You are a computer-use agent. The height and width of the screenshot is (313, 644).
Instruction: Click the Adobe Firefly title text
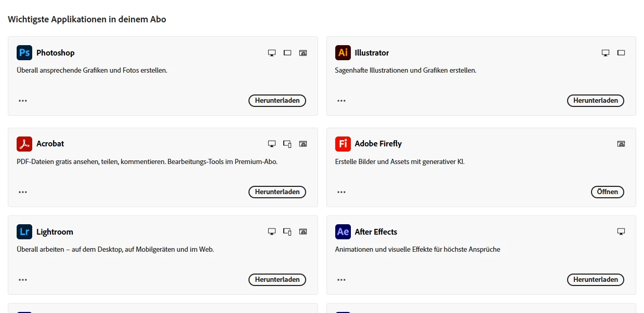378,144
